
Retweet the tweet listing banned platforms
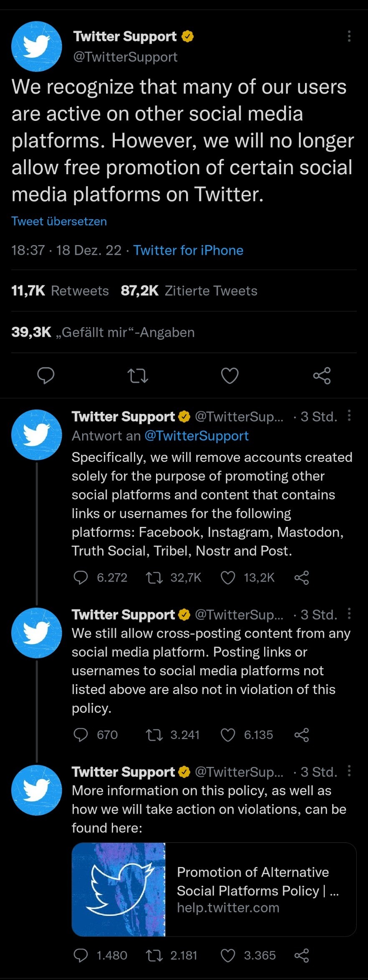(154, 577)
